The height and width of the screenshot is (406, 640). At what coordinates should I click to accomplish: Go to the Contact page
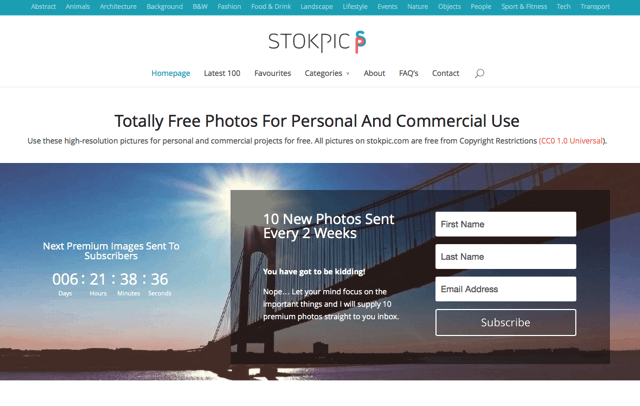click(446, 73)
